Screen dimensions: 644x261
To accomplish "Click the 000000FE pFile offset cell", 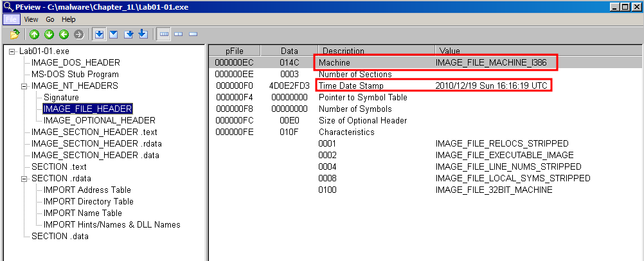I will (x=235, y=132).
